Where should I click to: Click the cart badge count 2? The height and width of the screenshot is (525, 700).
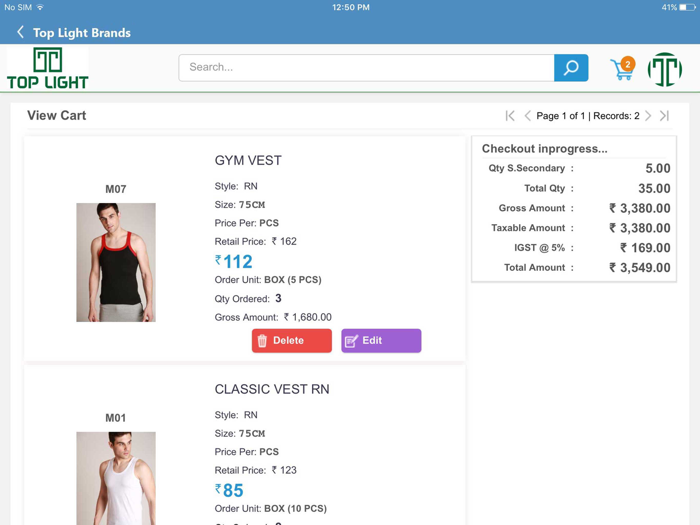628,64
